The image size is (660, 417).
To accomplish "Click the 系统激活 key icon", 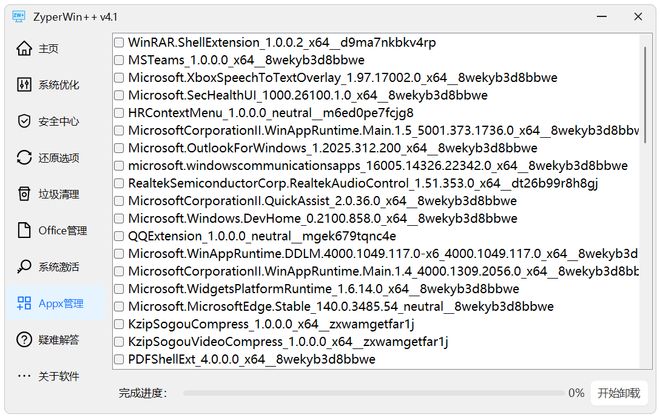I will pos(25,267).
